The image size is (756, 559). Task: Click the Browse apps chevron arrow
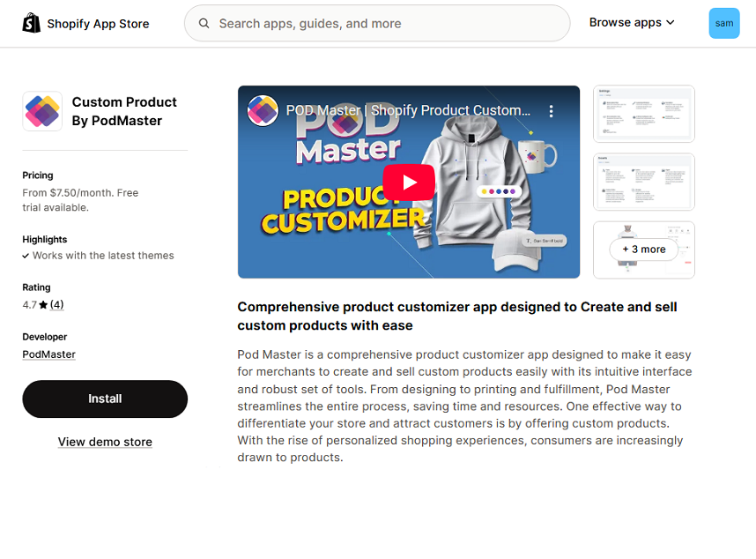tap(671, 23)
